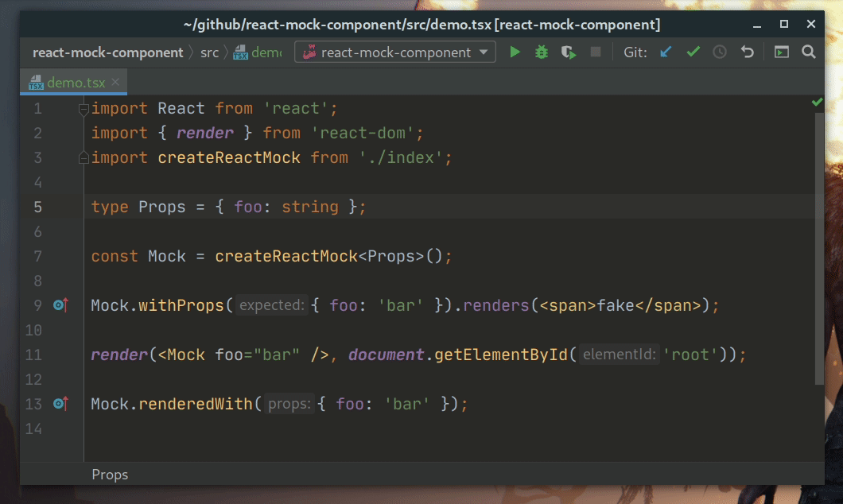Click src breadcrumb folder
The height and width of the screenshot is (504, 843).
209,52
